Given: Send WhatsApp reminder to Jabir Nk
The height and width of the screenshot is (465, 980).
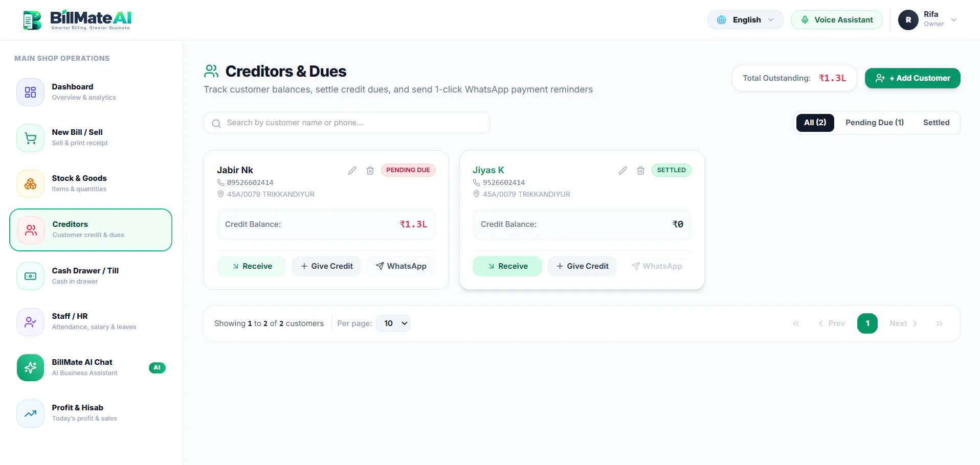Looking at the screenshot, I should click(401, 266).
